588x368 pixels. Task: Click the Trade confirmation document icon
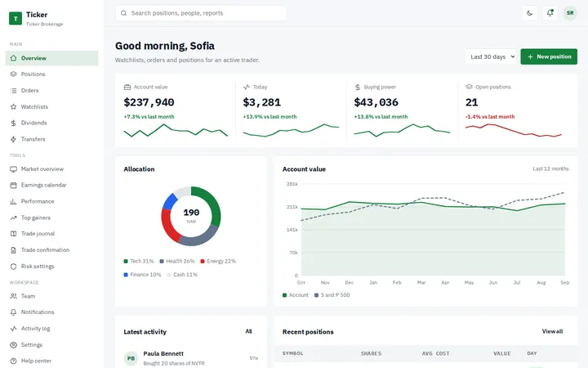[14, 250]
